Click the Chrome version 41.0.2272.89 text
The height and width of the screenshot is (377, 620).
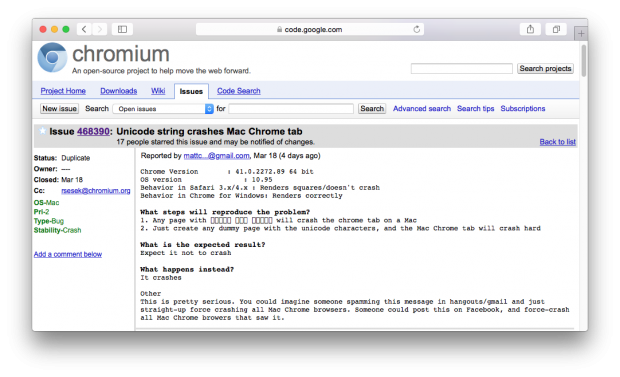[274, 172]
